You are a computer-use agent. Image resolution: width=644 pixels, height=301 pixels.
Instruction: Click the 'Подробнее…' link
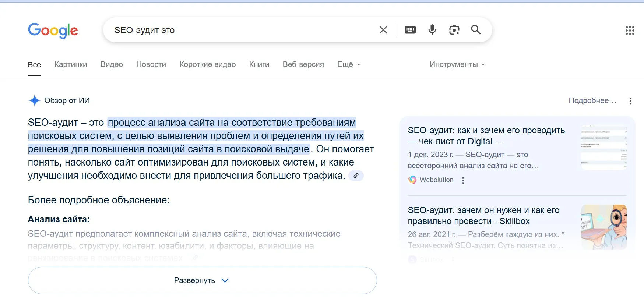(x=592, y=100)
